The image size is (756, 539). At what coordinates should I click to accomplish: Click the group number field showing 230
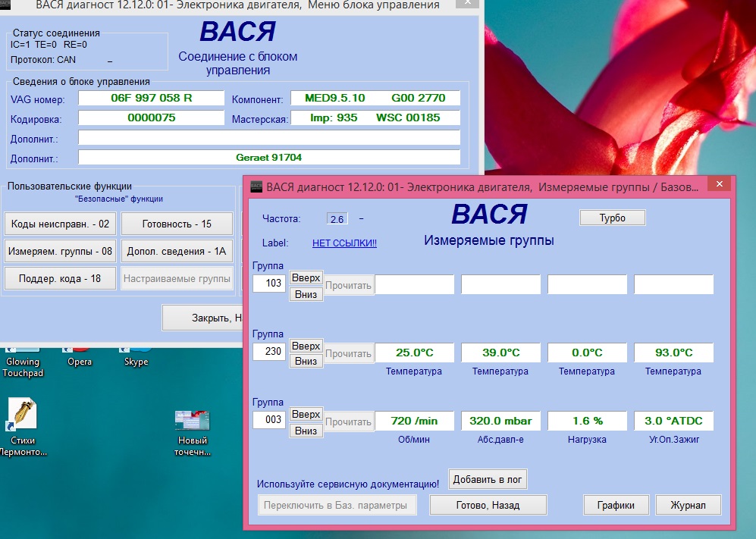[x=268, y=352]
